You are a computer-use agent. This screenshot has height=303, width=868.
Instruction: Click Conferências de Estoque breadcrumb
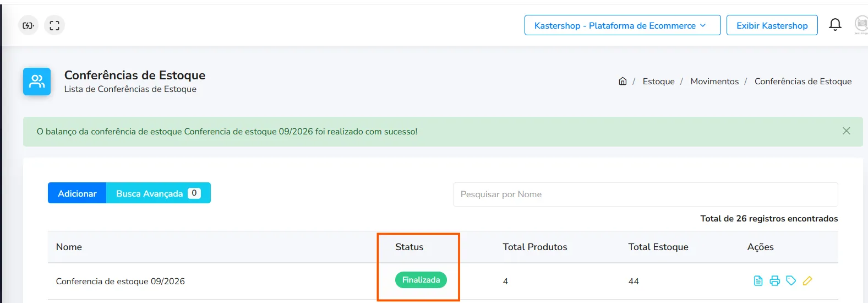click(x=803, y=81)
